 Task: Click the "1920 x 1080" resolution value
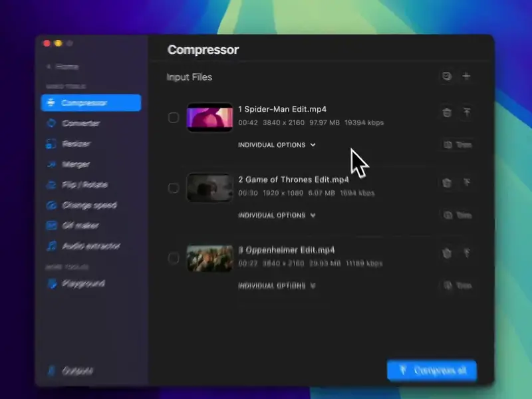coord(283,193)
